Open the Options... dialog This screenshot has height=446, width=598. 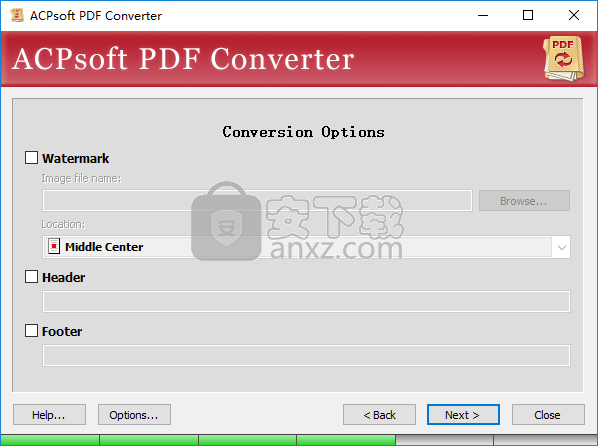point(134,415)
